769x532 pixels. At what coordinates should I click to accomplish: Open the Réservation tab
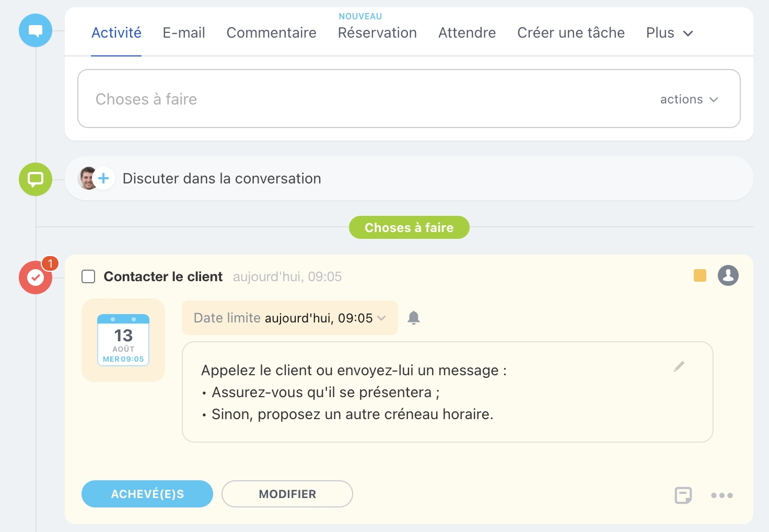377,33
